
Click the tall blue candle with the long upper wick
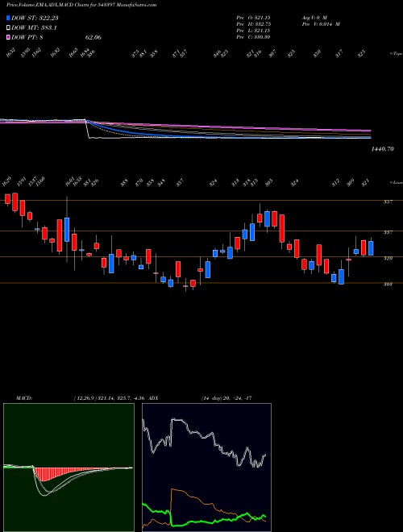66,230
